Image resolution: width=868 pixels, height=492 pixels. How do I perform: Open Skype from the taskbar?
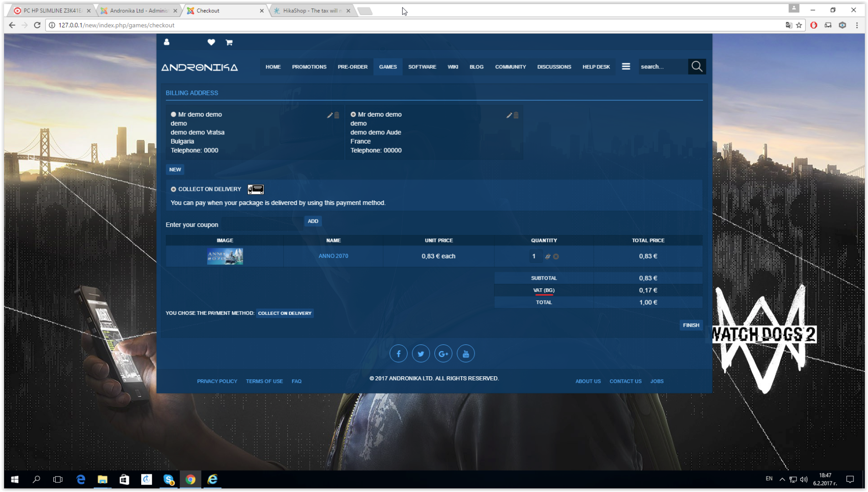[x=168, y=479]
